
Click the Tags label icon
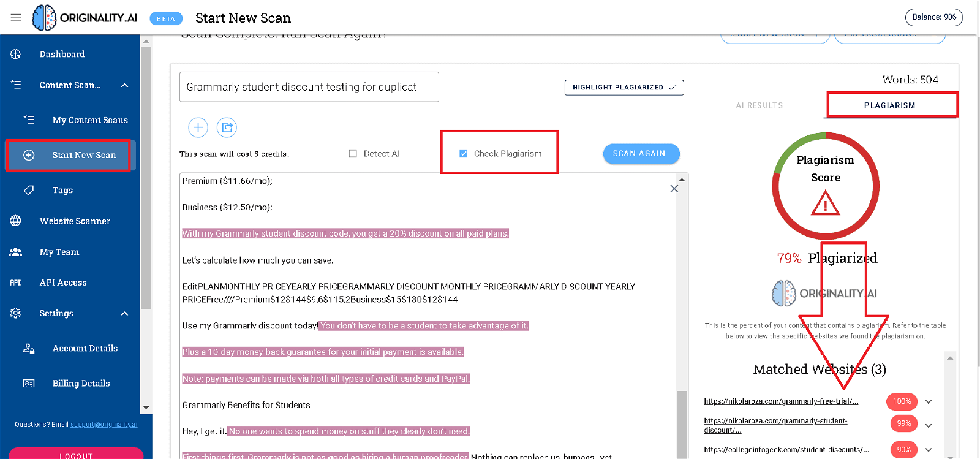[x=29, y=190]
